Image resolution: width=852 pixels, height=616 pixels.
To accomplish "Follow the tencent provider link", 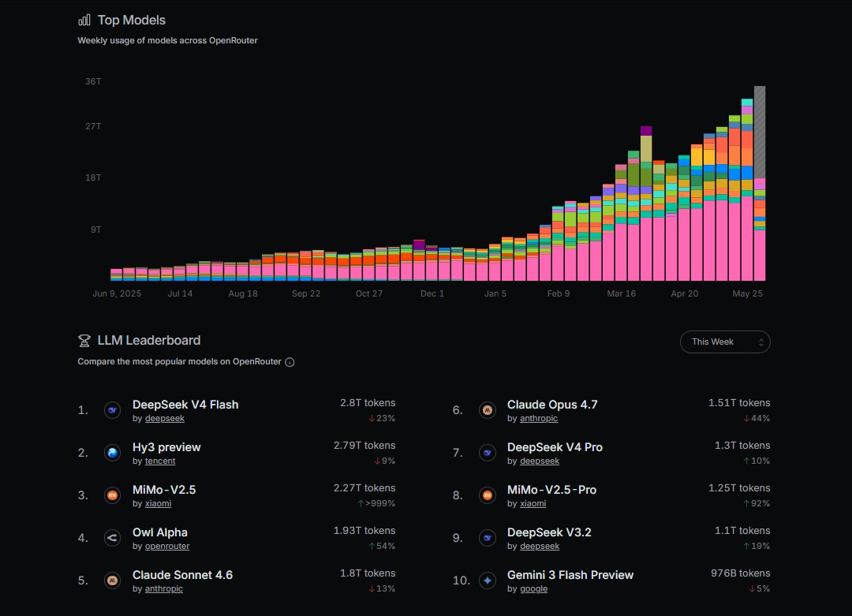I will (x=160, y=461).
